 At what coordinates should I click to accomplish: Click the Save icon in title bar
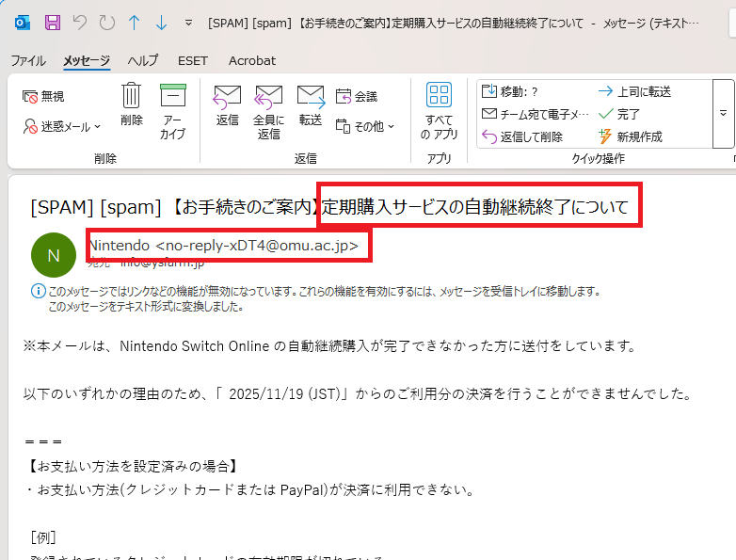53,21
